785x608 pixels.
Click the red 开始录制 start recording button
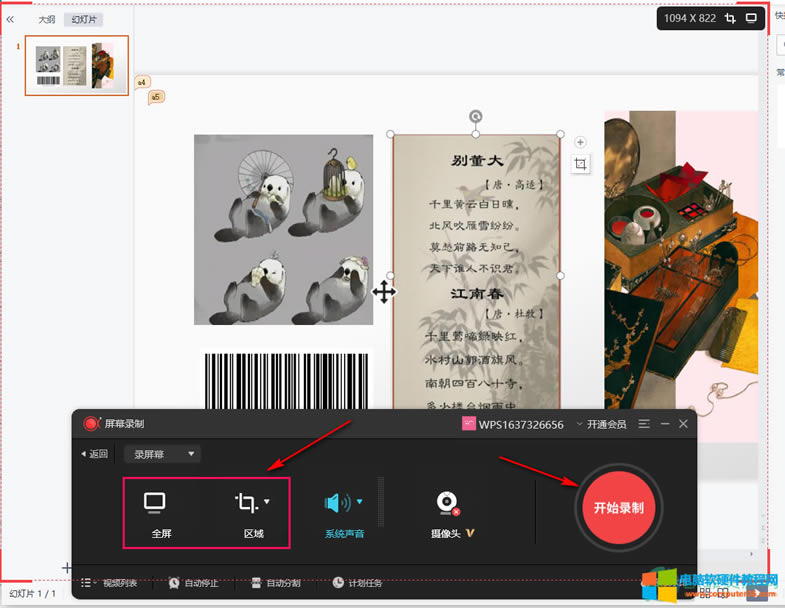coord(618,507)
